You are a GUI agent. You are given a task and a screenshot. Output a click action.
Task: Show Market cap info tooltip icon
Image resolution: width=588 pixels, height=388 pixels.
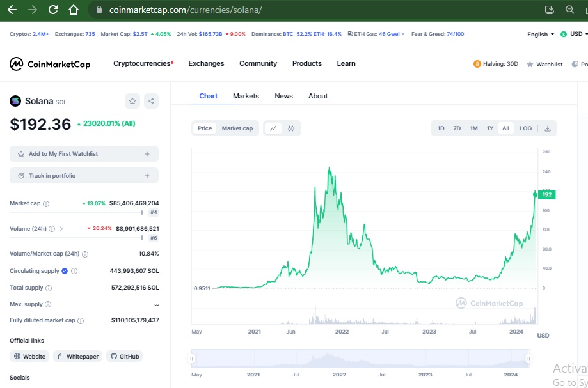pyautogui.click(x=46, y=204)
